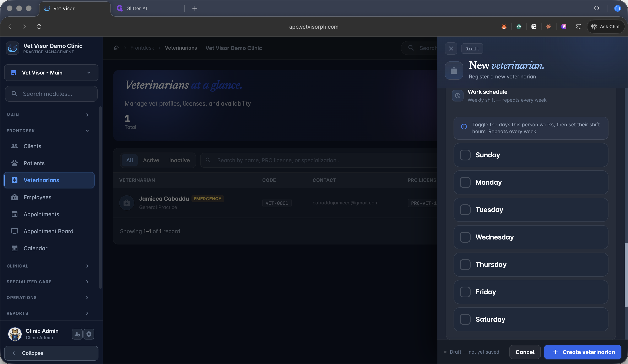The height and width of the screenshot is (364, 628).
Task: Open Appointment Board in the sidebar
Action: tap(49, 231)
